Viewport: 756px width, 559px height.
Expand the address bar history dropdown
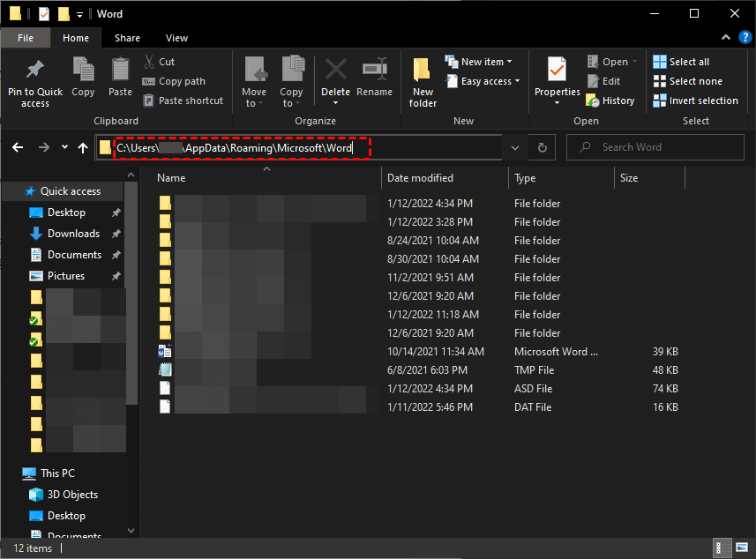(x=515, y=147)
